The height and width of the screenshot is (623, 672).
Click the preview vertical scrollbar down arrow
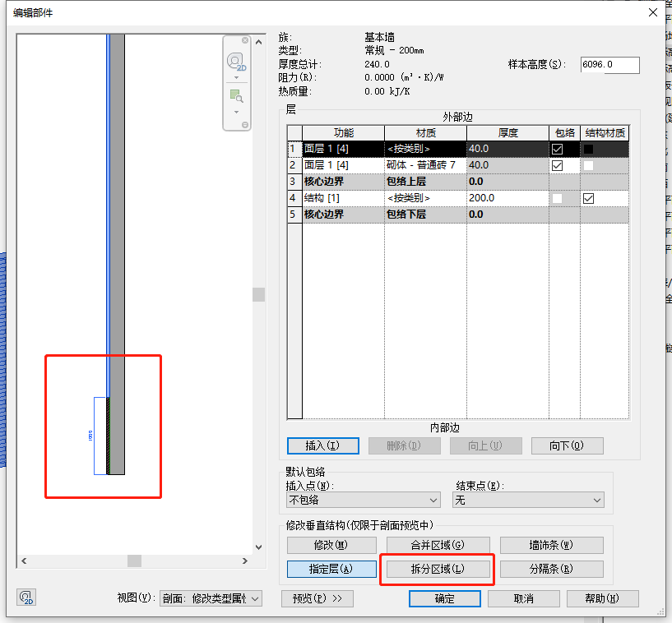pyautogui.click(x=258, y=547)
